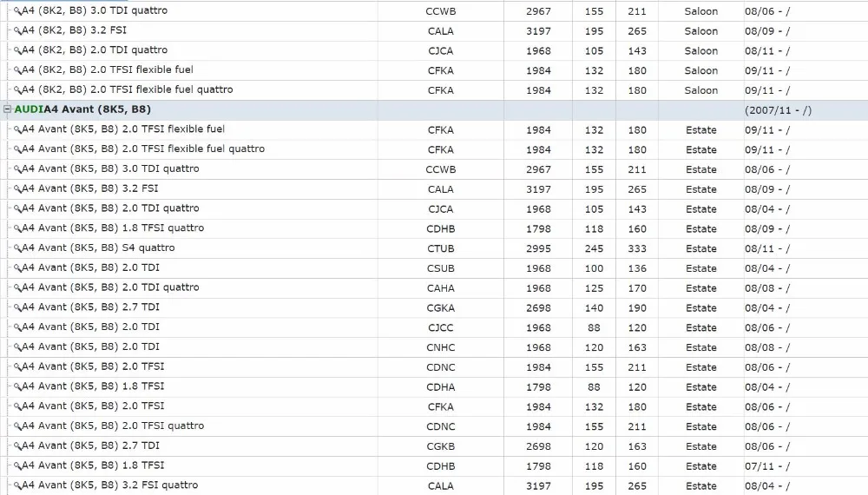
Task: Click displacement 2698 in CGKB row
Action: [538, 446]
